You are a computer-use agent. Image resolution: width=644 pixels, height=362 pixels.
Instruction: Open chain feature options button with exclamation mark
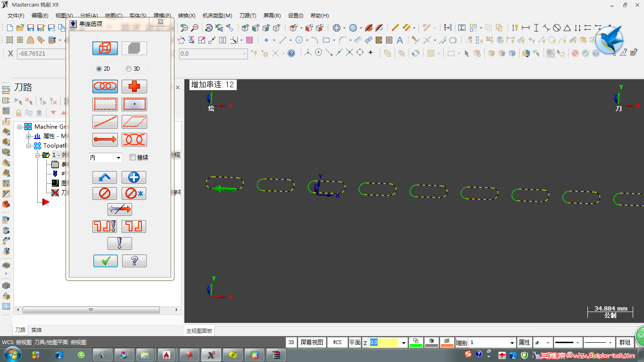click(x=105, y=227)
